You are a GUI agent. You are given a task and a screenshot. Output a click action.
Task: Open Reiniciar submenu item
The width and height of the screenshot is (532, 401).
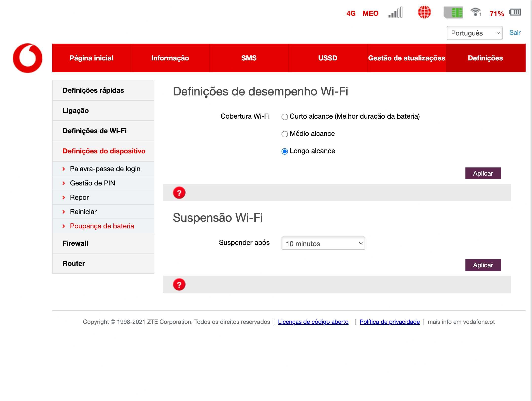[103, 212]
